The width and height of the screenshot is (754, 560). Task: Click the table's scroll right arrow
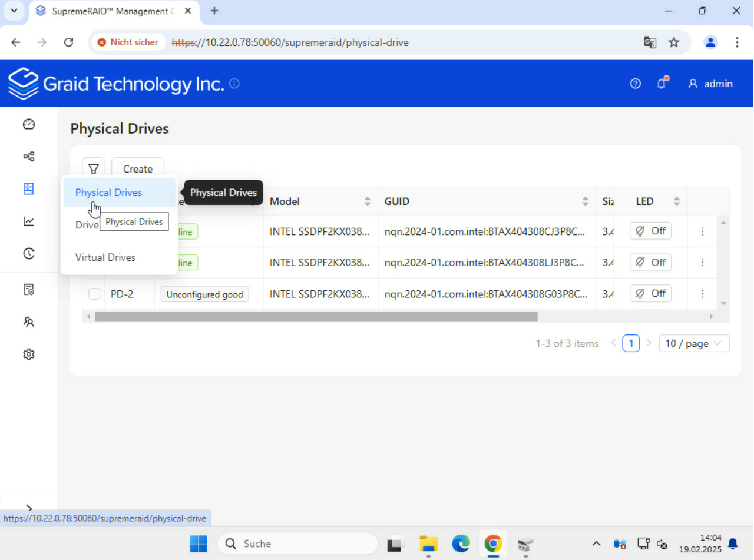(x=711, y=316)
